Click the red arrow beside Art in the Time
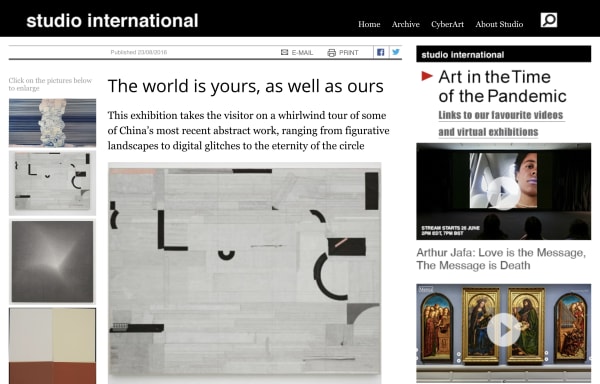 427,76
